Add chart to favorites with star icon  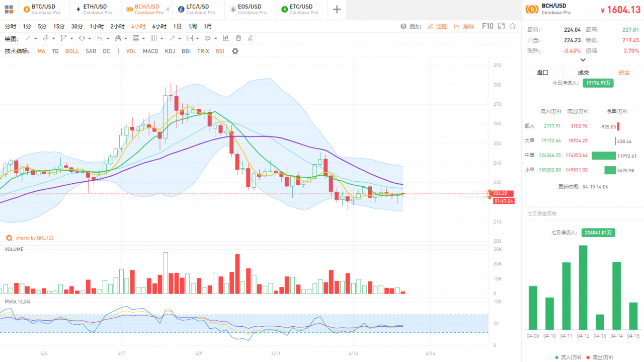coord(513,26)
